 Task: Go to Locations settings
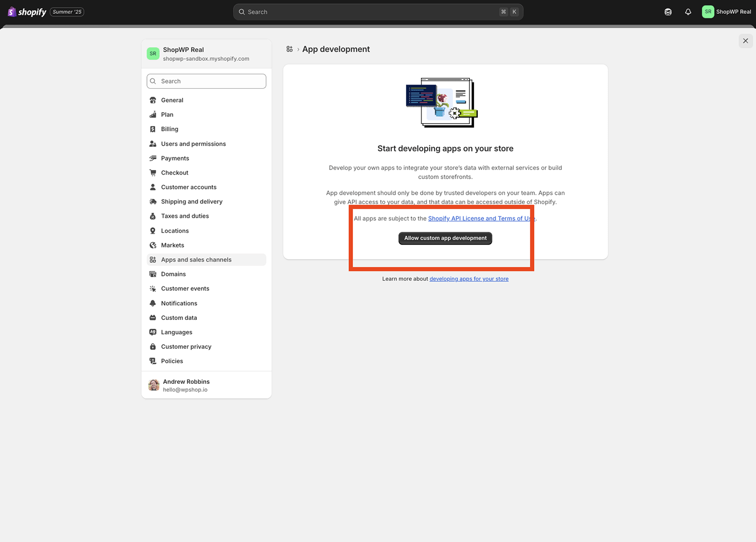pyautogui.click(x=206, y=231)
